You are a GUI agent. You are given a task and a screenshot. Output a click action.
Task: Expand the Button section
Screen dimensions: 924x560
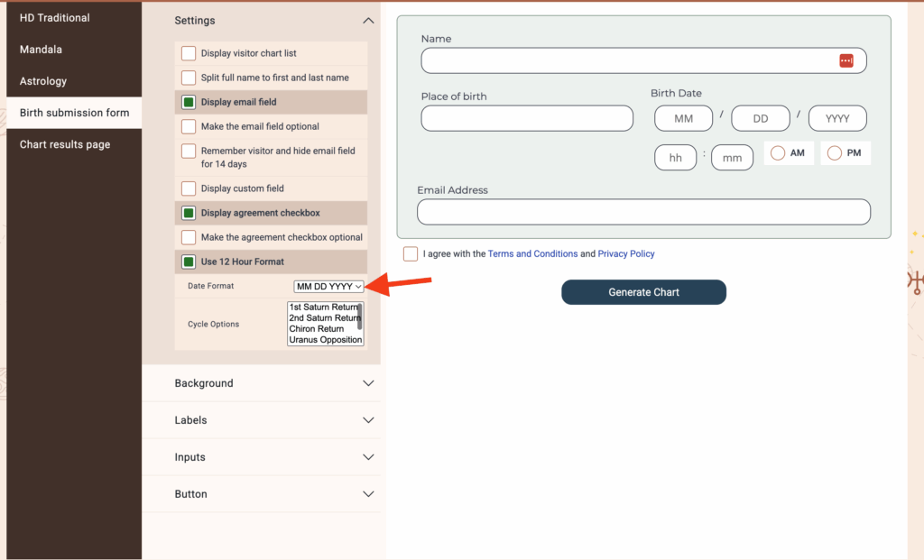(x=367, y=494)
